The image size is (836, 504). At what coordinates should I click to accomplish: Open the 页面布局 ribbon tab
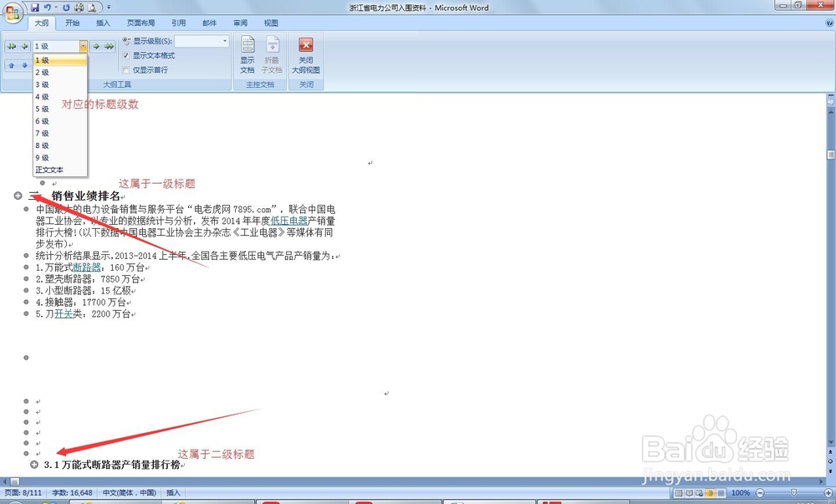pos(140,23)
